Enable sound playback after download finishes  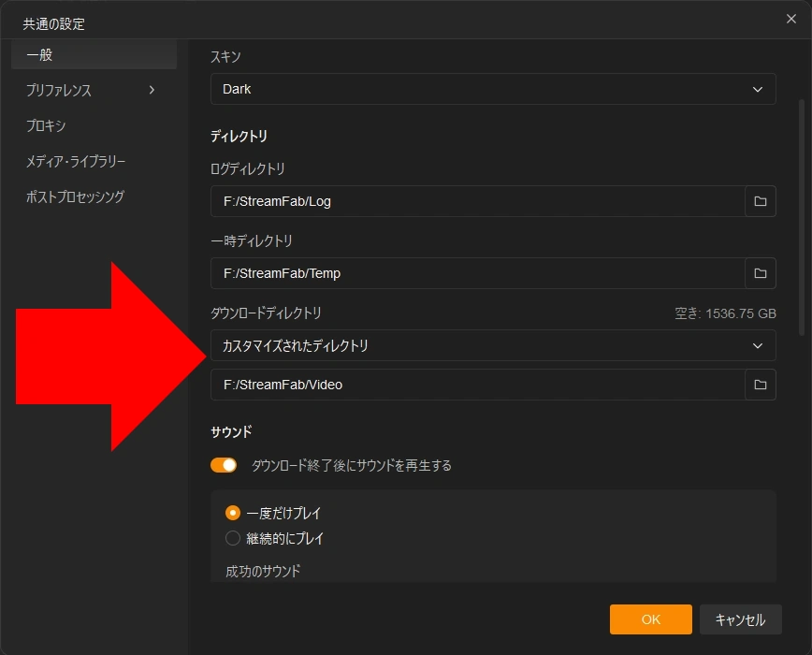pyautogui.click(x=224, y=463)
